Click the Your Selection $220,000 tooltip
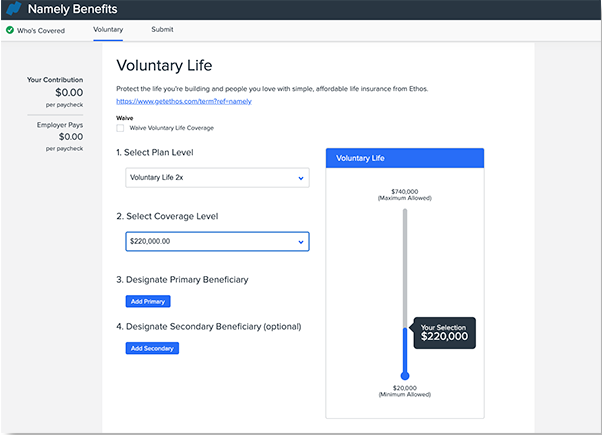The image size is (602, 435). (x=443, y=333)
